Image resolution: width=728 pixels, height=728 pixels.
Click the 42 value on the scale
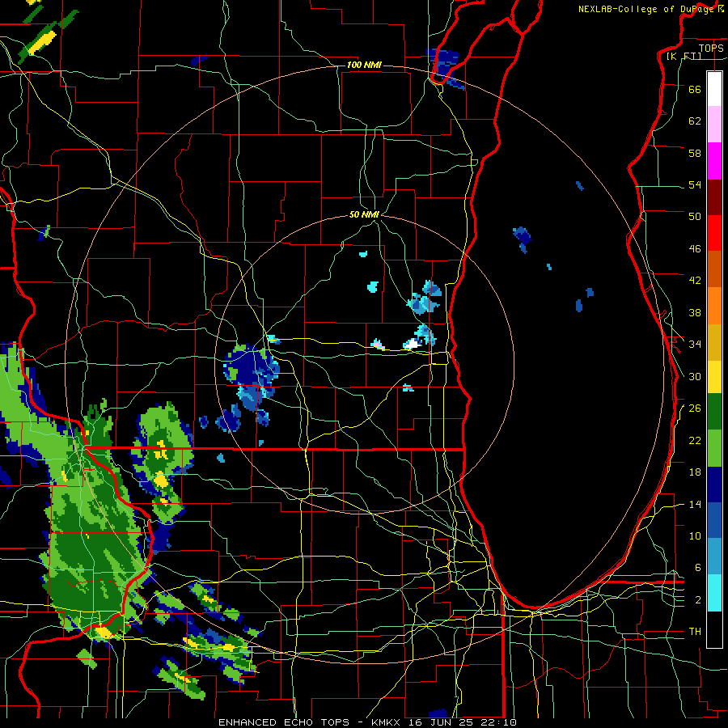695,281
